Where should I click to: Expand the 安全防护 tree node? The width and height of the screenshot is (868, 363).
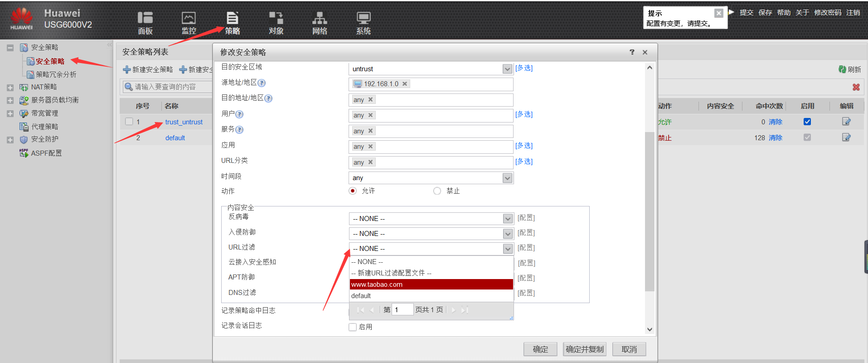[x=10, y=140]
